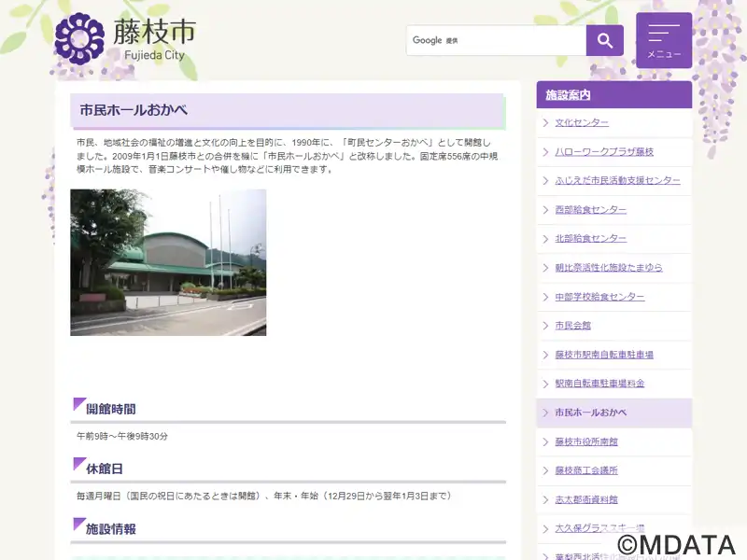The image size is (747, 560).
Task: Open 西部給食センター link
Action: (591, 210)
